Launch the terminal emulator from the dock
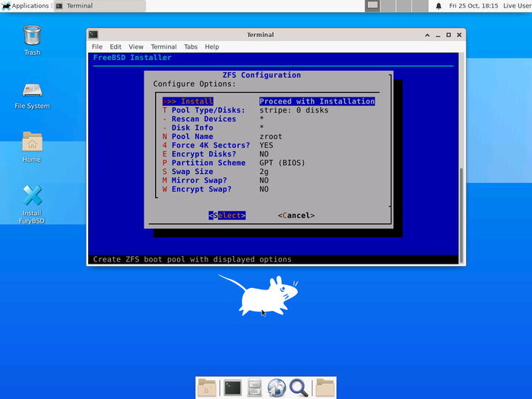The image size is (532, 399). pos(233,388)
